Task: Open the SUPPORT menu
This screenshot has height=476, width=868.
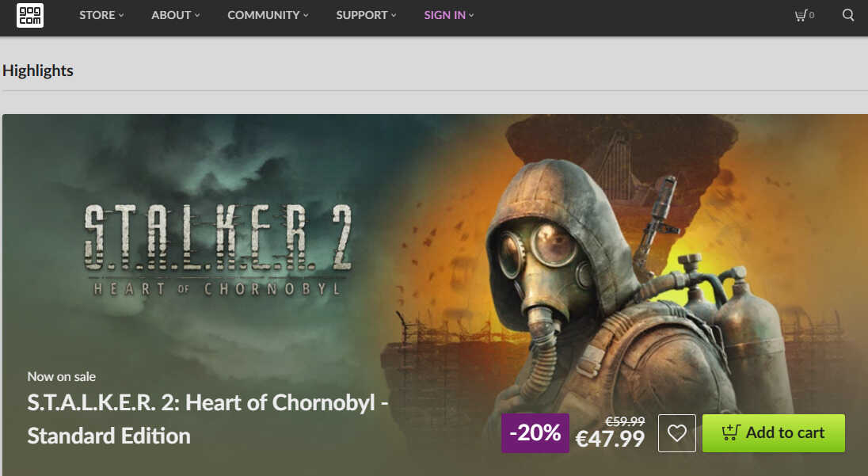Action: [361, 15]
